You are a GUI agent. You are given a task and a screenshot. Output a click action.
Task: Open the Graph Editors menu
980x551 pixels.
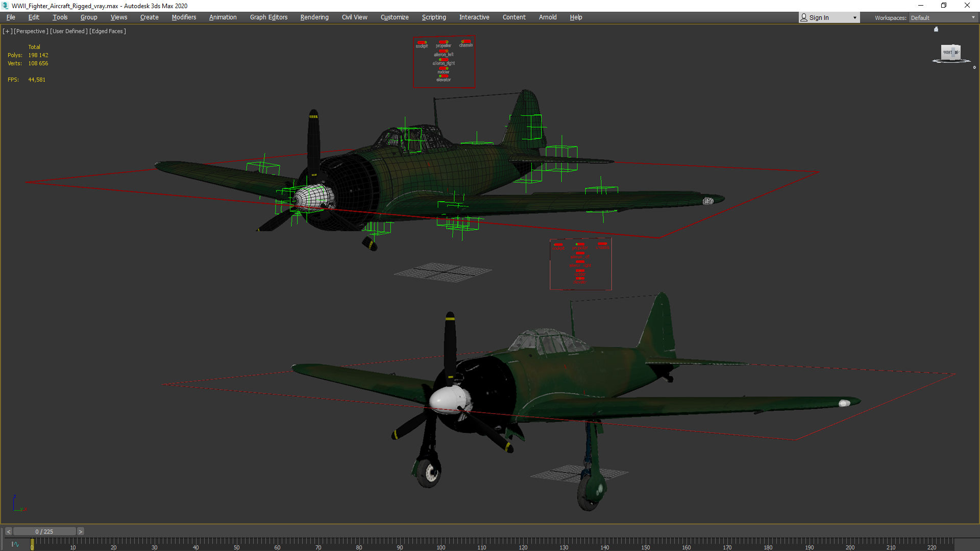268,17
